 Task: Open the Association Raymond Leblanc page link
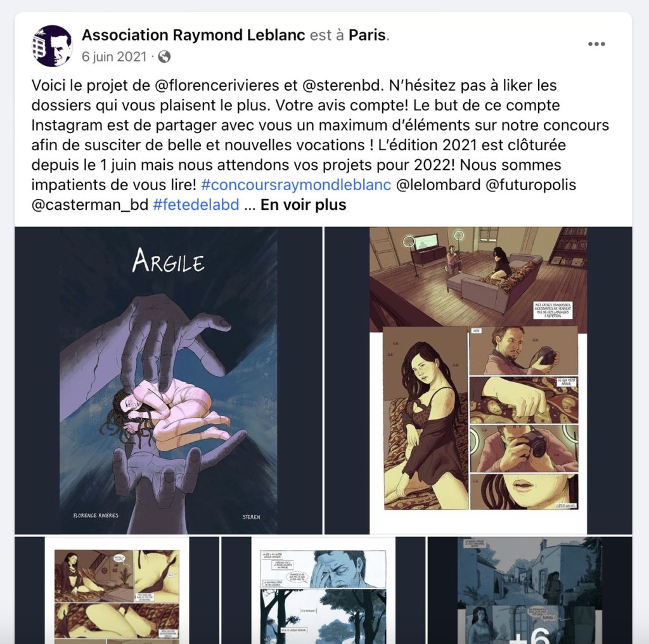point(193,35)
